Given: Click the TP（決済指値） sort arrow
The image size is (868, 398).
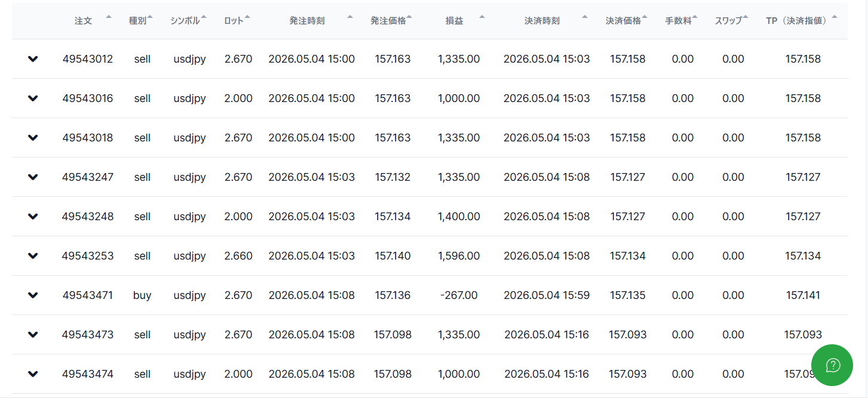Looking at the screenshot, I should coord(835,17).
